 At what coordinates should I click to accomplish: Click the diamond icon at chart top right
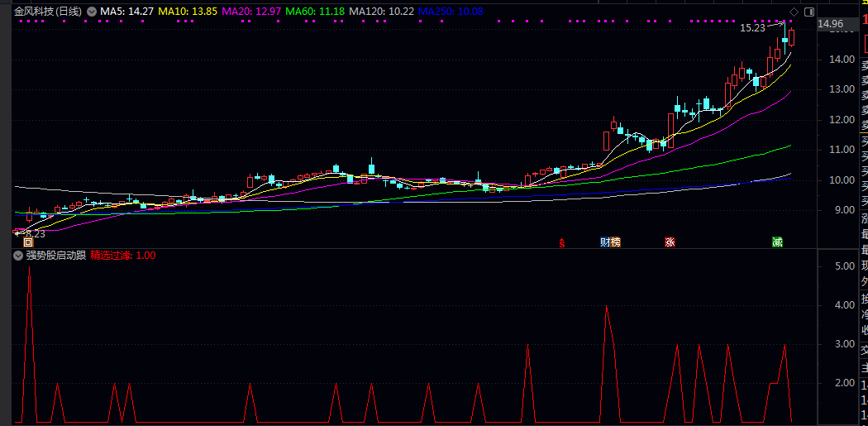click(x=794, y=12)
